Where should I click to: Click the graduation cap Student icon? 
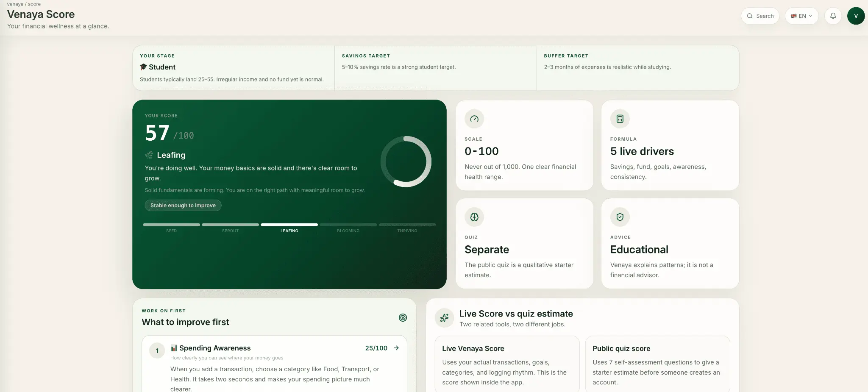pos(143,67)
